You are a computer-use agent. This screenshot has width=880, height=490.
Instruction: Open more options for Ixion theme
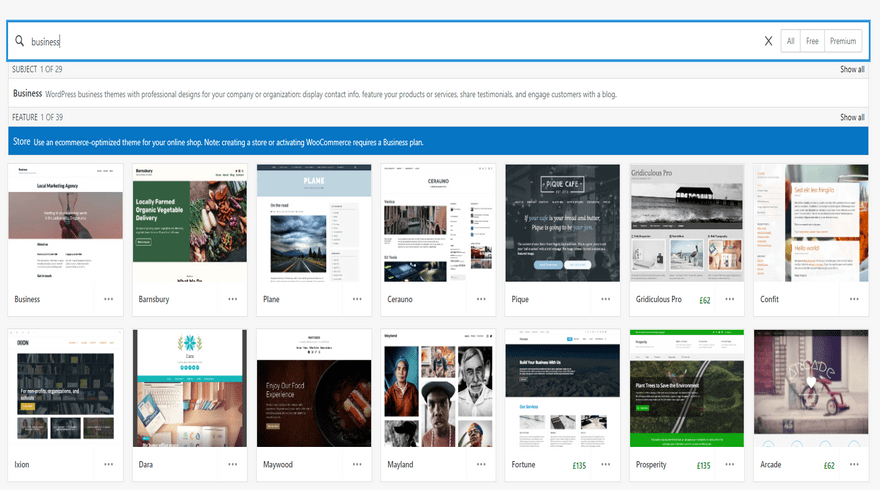click(x=108, y=464)
